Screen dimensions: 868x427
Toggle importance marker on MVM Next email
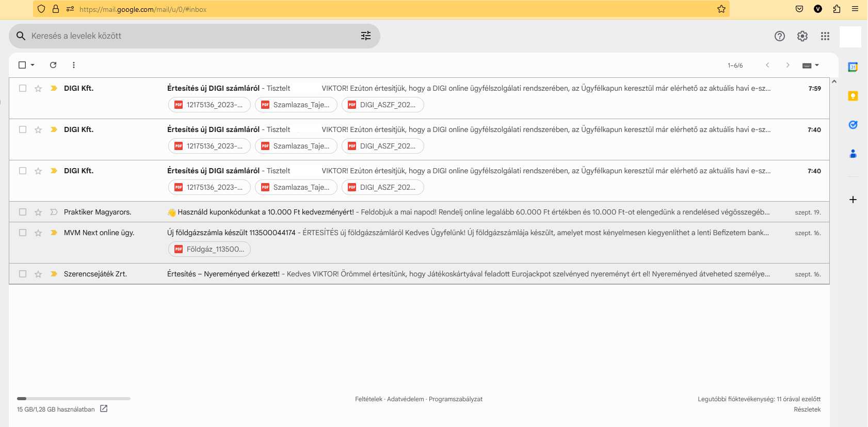[54, 233]
